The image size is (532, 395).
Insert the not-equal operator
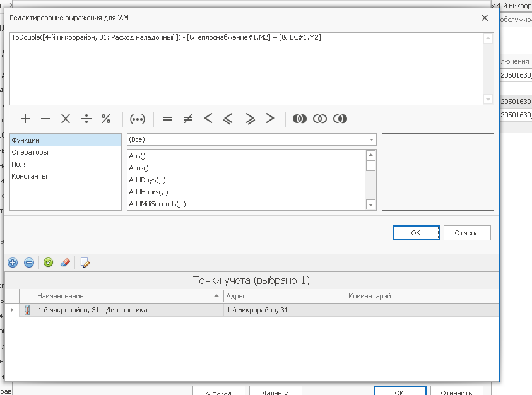pos(187,119)
